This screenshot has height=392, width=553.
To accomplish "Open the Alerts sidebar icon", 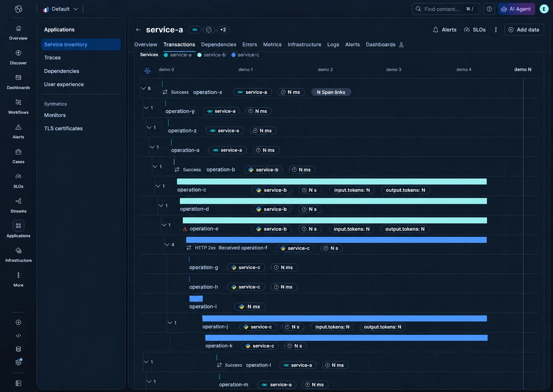I will pos(18,131).
